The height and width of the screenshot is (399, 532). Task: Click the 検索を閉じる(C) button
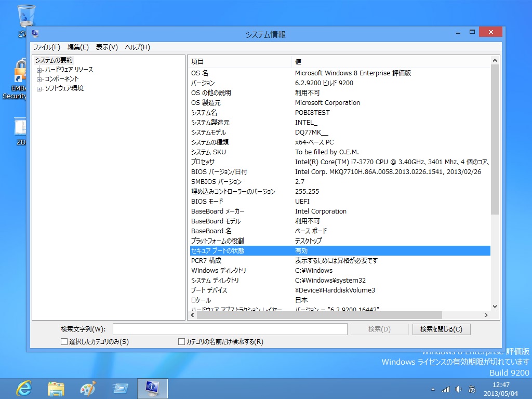(441, 329)
